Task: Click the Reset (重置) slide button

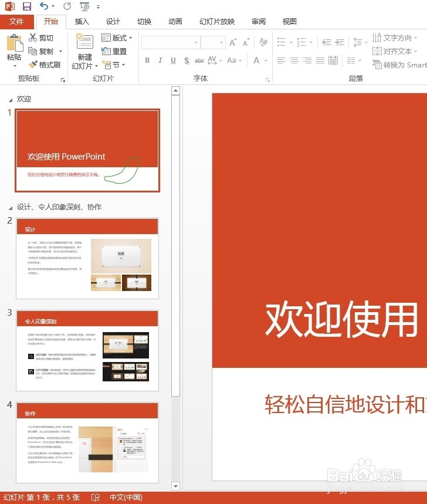Action: pos(114,51)
